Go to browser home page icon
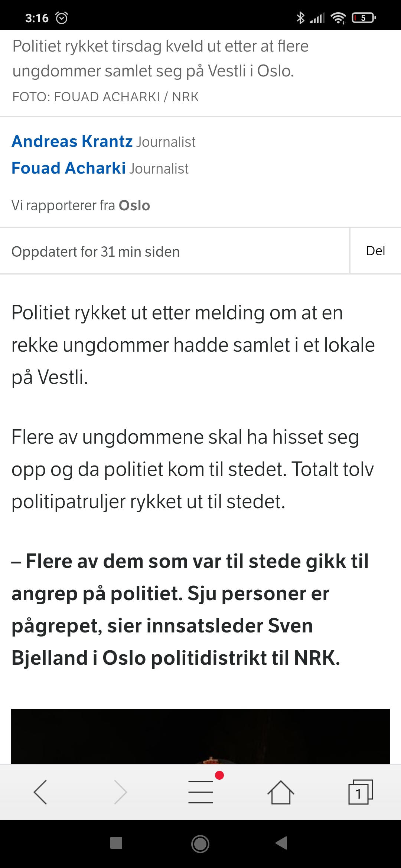 coord(281,792)
